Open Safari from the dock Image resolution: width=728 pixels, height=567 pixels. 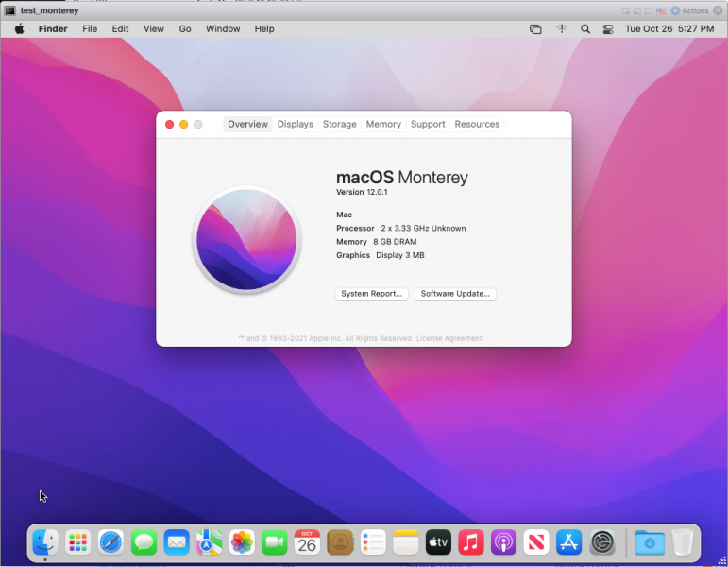pos(110,542)
